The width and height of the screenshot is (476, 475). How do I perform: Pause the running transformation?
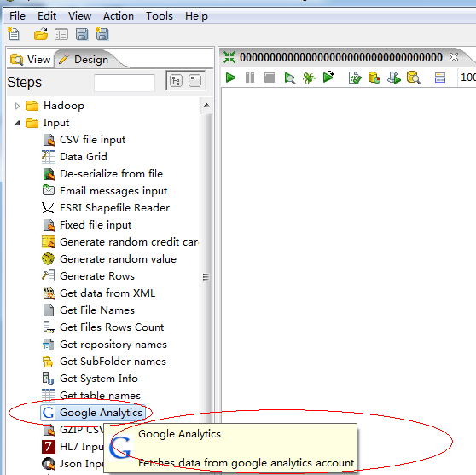coord(250,78)
